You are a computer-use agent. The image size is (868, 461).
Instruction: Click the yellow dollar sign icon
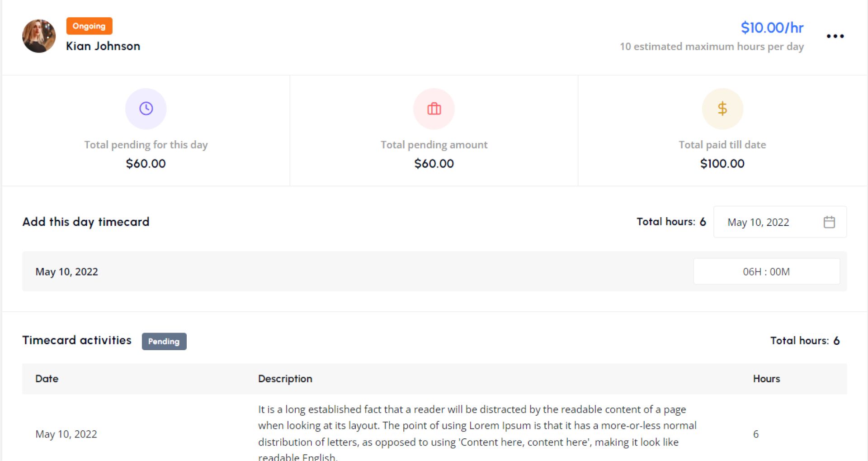[x=722, y=109]
